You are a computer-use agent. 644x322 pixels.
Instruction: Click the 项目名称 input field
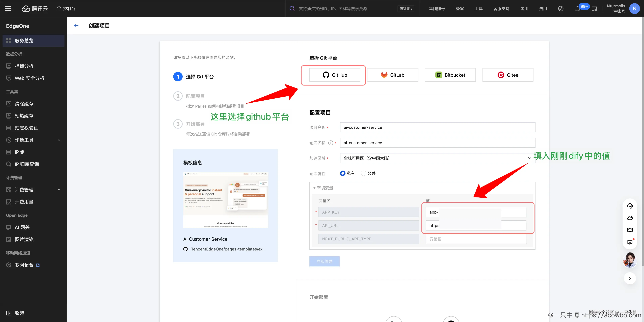point(438,127)
